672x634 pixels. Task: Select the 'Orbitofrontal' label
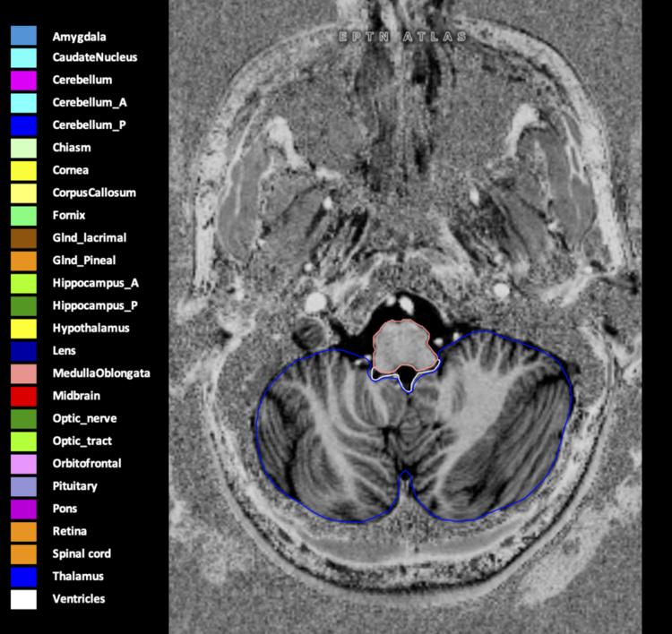pyautogui.click(x=87, y=463)
